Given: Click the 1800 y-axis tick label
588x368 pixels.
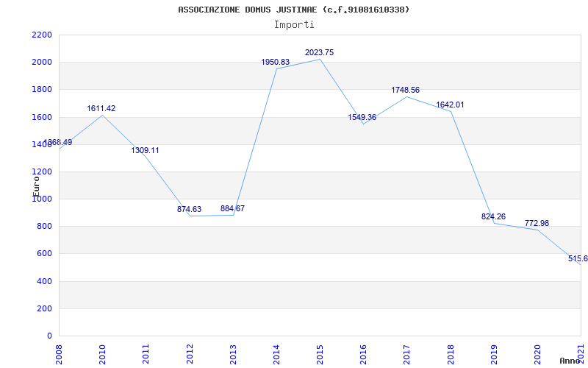Looking at the screenshot, I should click(x=42, y=90).
